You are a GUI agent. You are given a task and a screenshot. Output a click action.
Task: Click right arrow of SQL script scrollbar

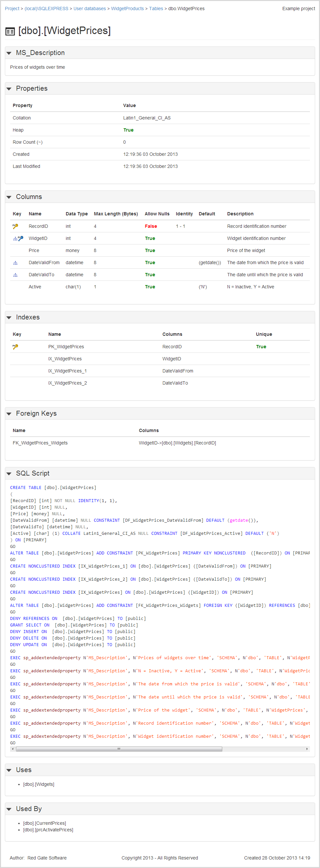(x=307, y=749)
